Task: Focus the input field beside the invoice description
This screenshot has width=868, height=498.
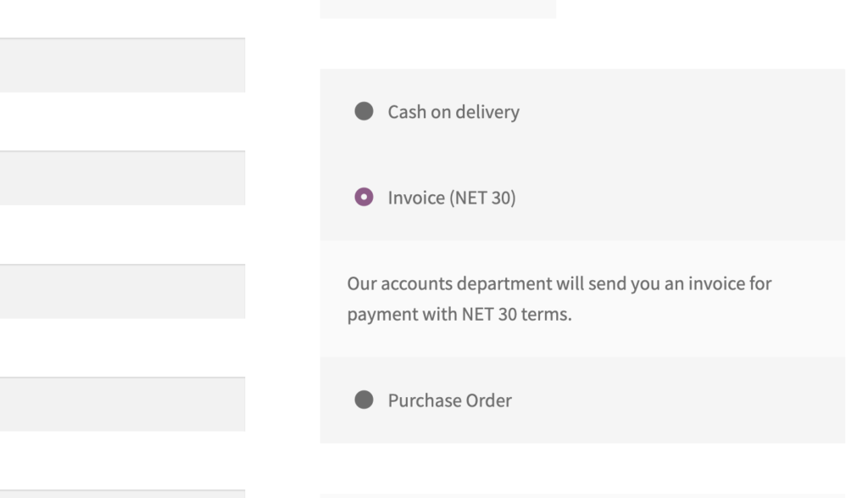Action: click(122, 291)
